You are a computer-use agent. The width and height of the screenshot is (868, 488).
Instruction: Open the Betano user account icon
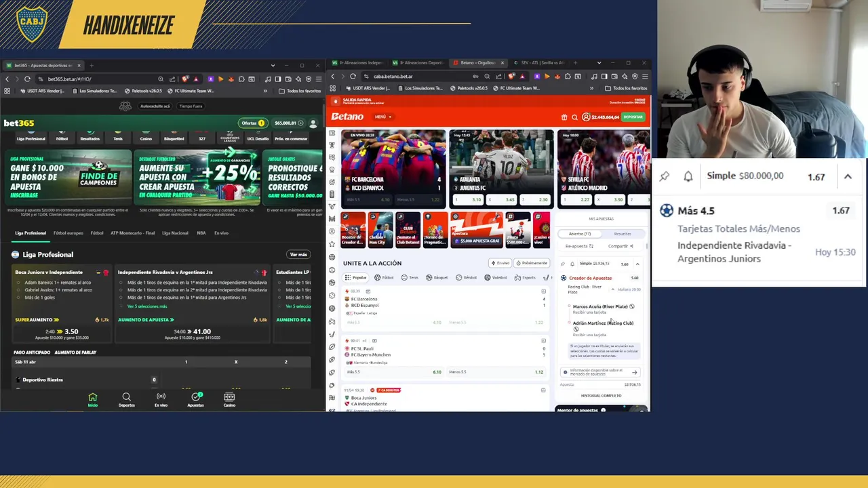(x=586, y=117)
